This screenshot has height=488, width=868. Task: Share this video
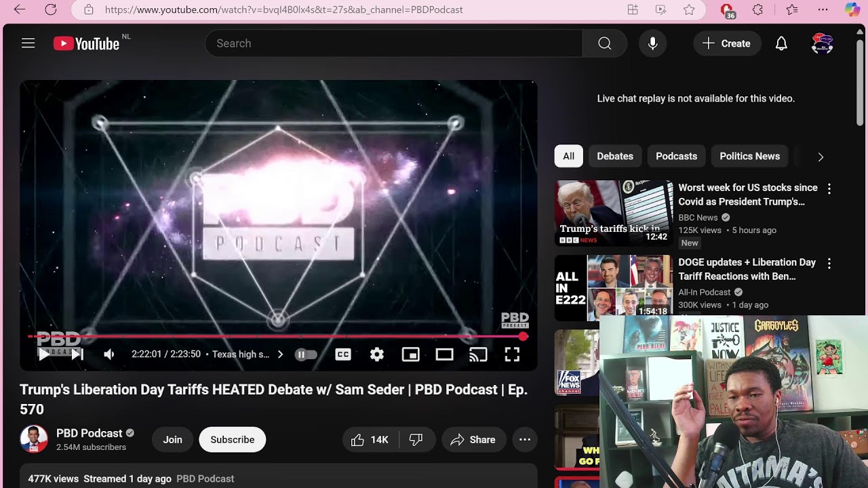[x=473, y=440]
